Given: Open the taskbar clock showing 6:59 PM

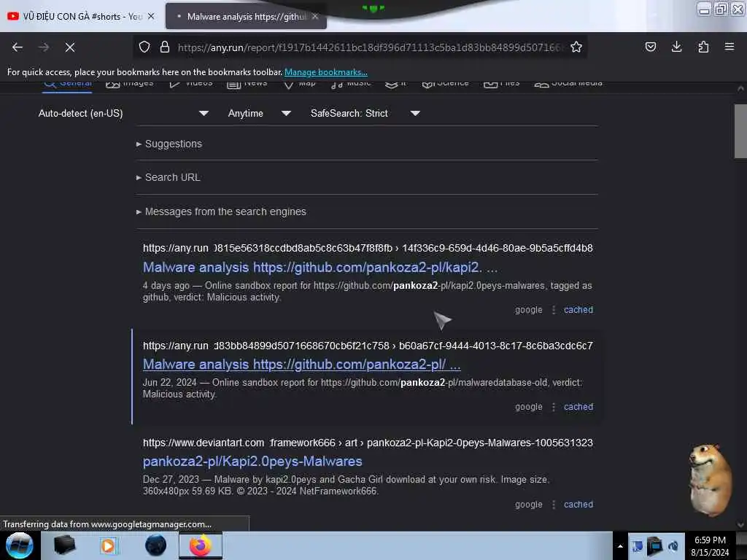Looking at the screenshot, I should click(710, 546).
